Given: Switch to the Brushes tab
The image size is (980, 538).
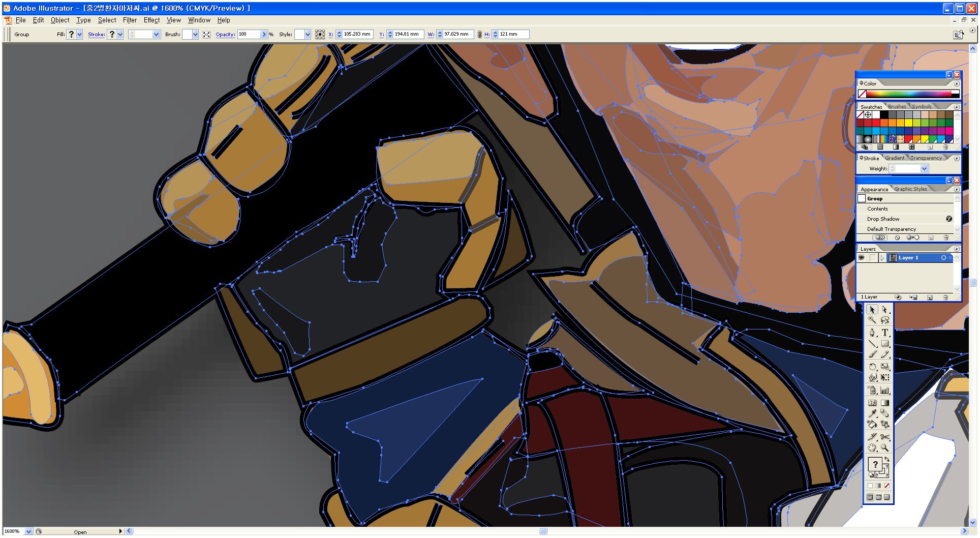Looking at the screenshot, I should (897, 107).
